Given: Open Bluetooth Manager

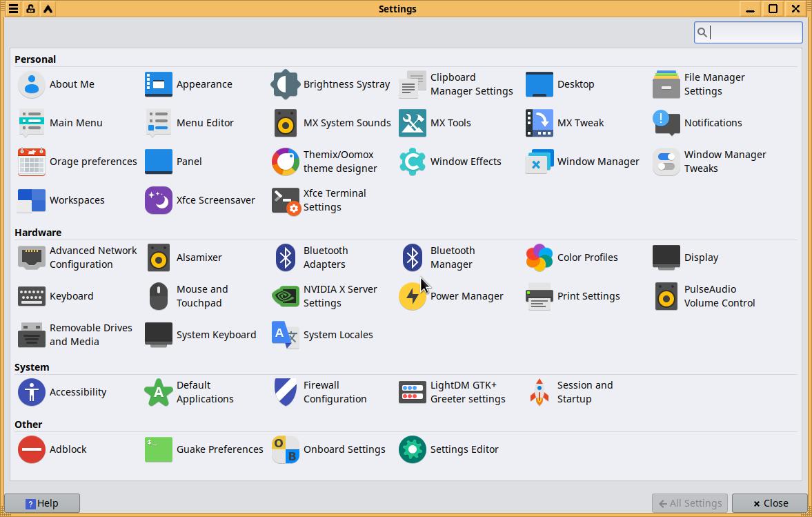Looking at the screenshot, I should pyautogui.click(x=412, y=257).
